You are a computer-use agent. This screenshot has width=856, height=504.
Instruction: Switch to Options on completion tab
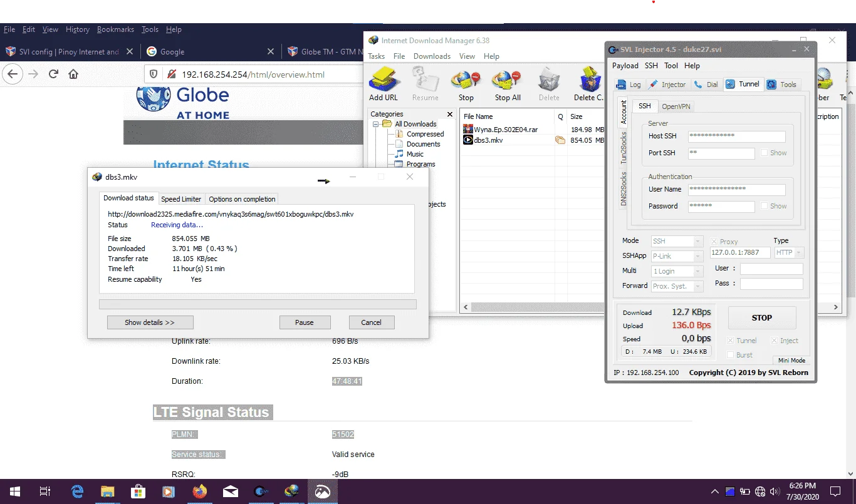click(242, 199)
